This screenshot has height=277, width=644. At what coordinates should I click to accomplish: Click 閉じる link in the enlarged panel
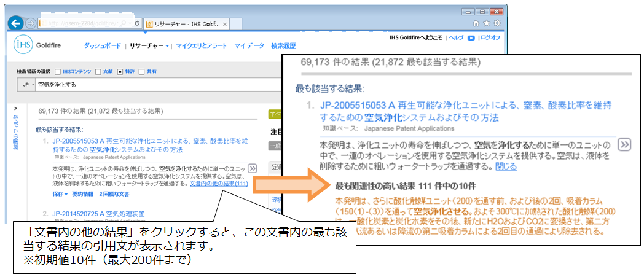pos(506,166)
